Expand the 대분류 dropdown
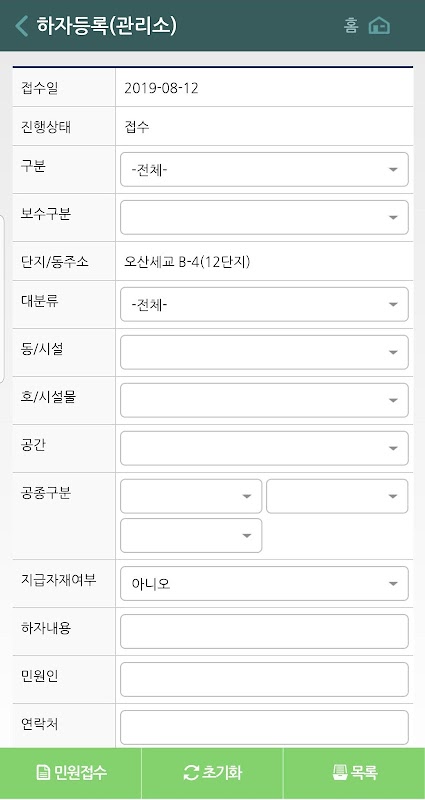This screenshot has height=800, width=425. pos(264,305)
